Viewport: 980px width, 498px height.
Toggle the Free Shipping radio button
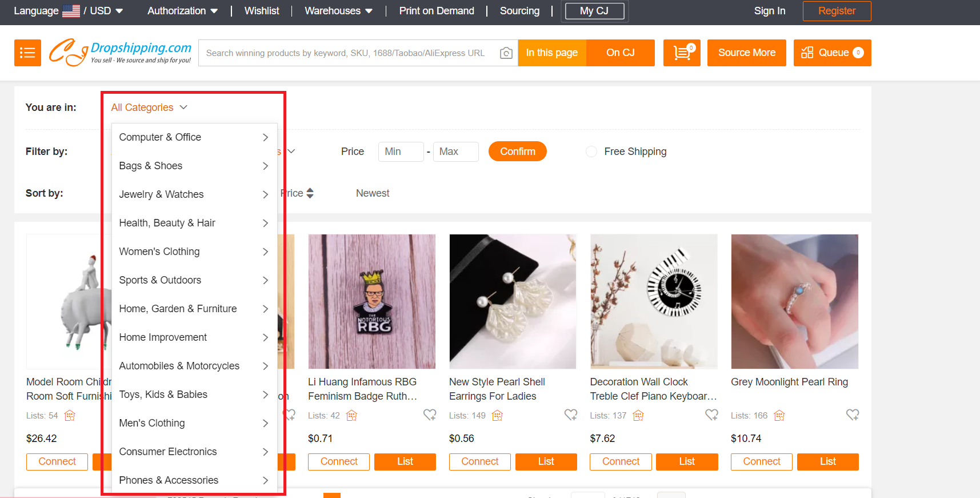coord(591,152)
